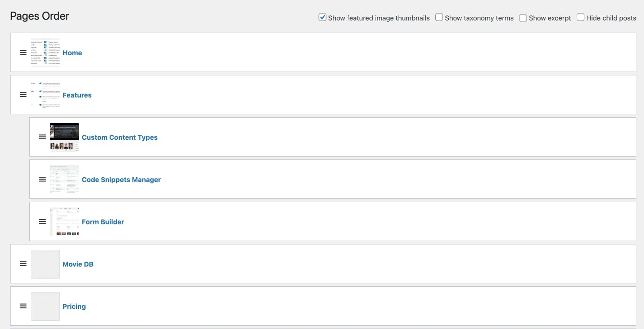
Task: Enable the Show excerpt checkbox
Action: (x=523, y=18)
